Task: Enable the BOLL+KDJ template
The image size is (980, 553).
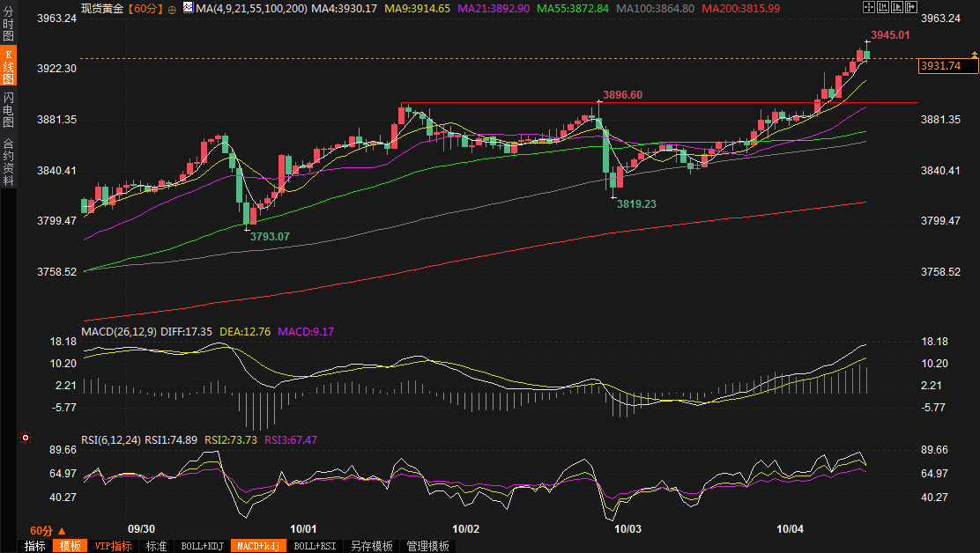Action: point(201,546)
